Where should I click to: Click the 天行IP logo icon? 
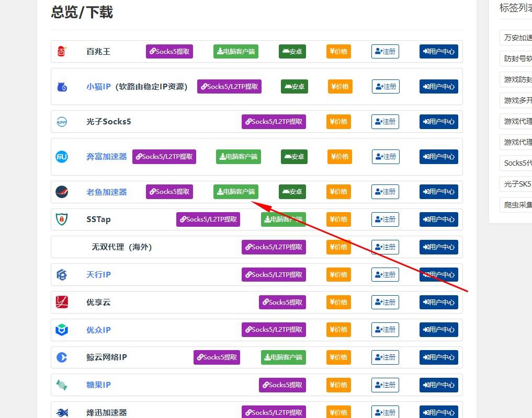coord(62,275)
